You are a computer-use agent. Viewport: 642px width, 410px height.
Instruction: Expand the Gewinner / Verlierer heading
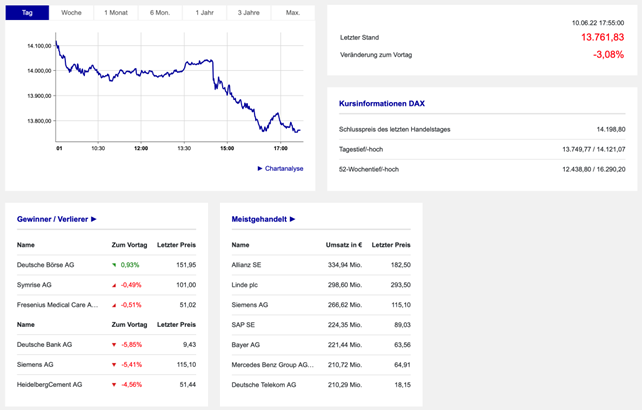(57, 218)
